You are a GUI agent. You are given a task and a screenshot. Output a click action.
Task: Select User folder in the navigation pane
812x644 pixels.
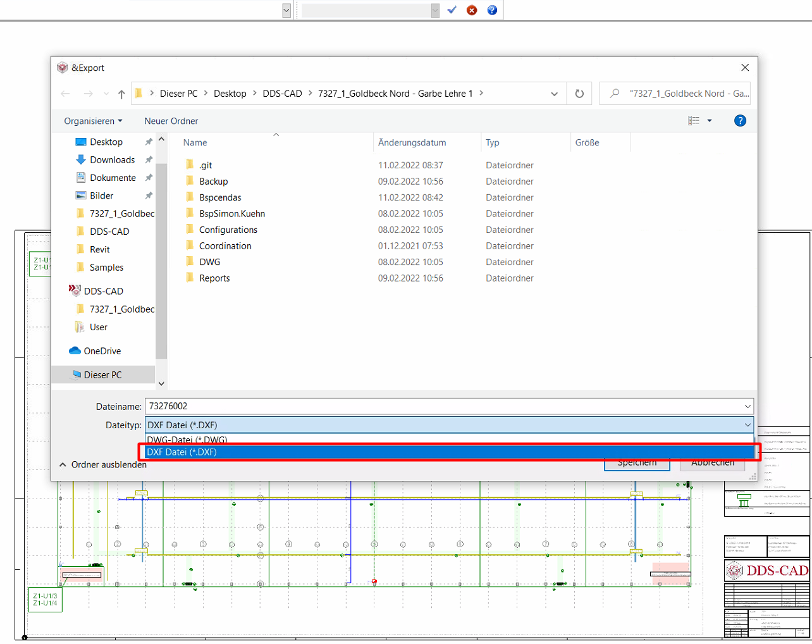[98, 327]
